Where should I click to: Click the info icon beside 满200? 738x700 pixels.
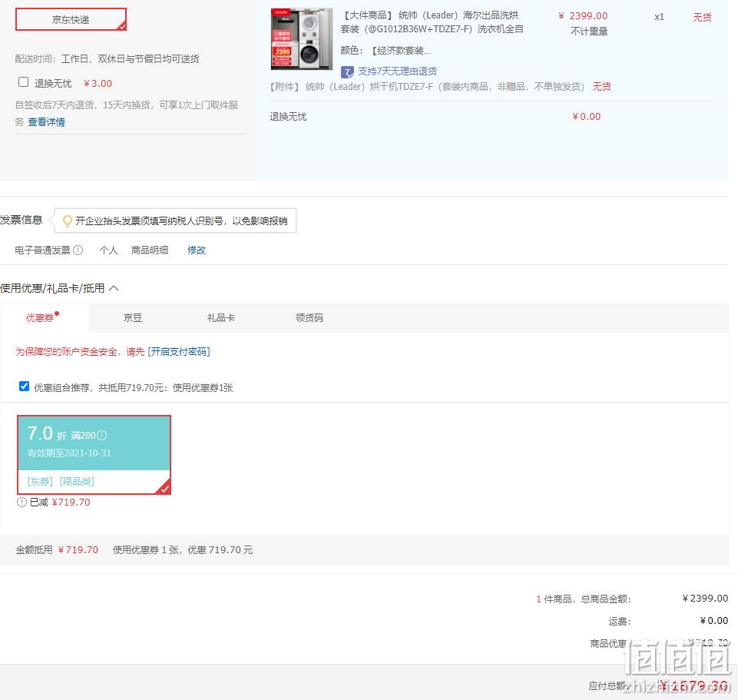click(101, 436)
